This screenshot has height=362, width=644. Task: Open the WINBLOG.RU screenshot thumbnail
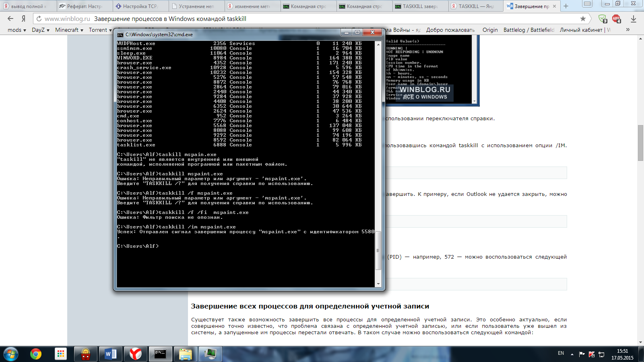432,70
